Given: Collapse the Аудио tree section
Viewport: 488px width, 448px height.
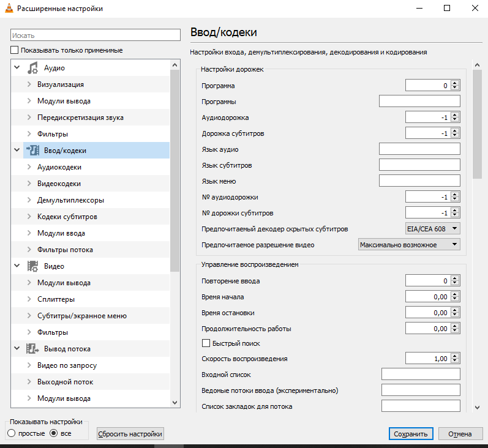Looking at the screenshot, I should coord(17,68).
